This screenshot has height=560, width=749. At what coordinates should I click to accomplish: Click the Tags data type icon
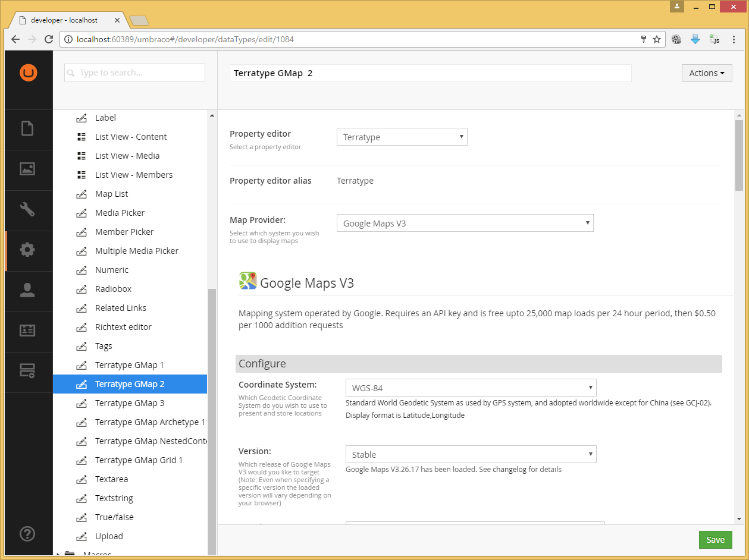(82, 346)
